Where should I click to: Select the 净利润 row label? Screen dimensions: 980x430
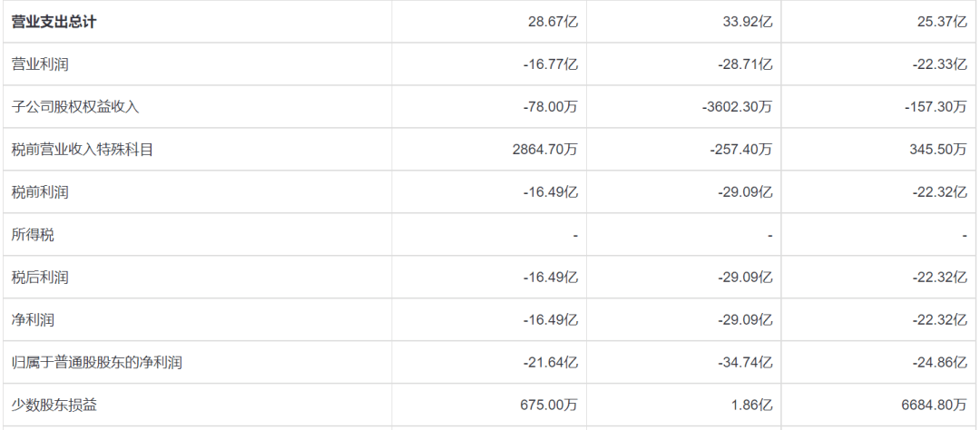coord(33,320)
